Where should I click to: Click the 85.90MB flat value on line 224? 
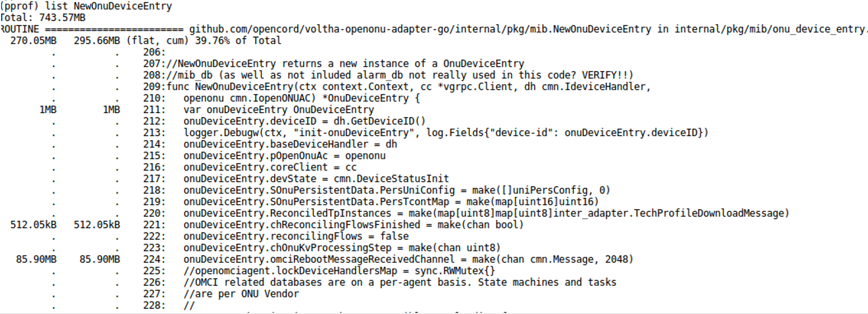pos(36,259)
